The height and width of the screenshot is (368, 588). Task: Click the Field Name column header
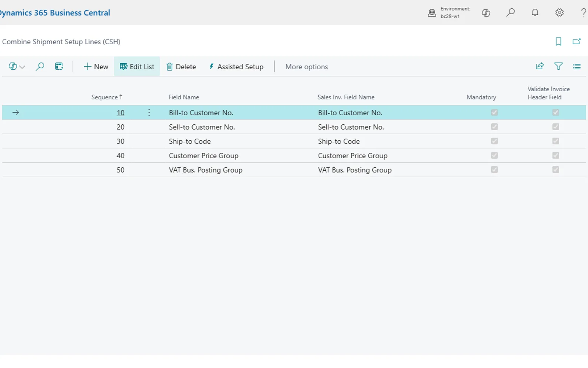[184, 97]
